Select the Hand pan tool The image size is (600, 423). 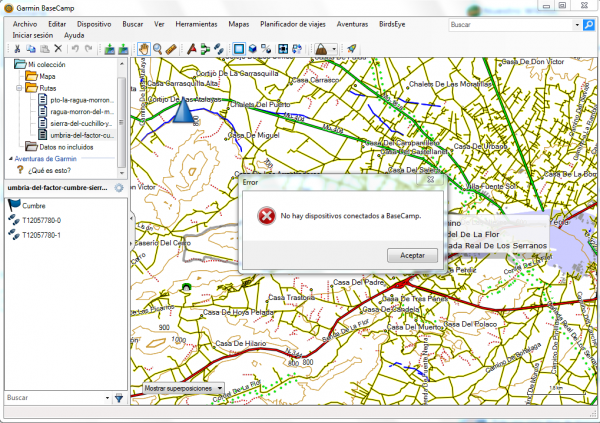144,49
